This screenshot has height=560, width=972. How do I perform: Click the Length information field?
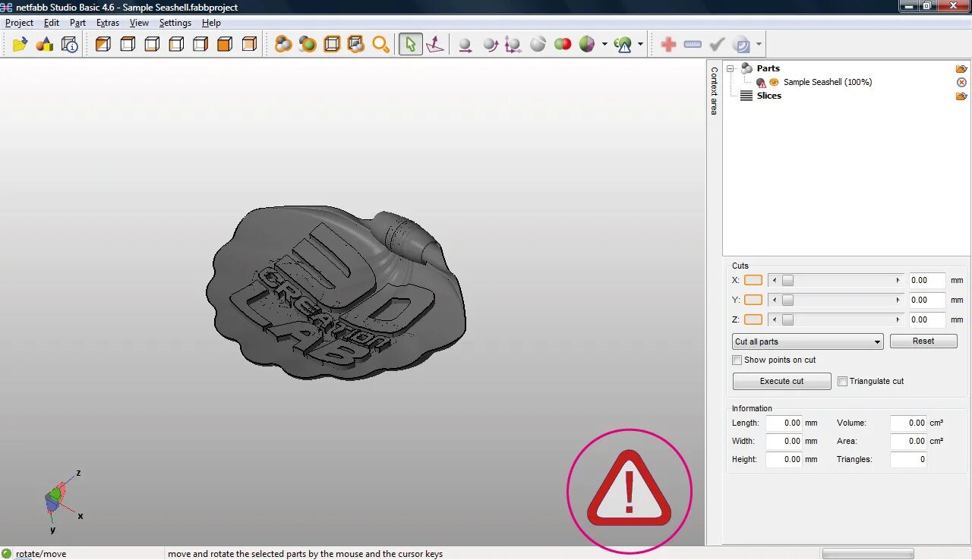click(x=784, y=423)
